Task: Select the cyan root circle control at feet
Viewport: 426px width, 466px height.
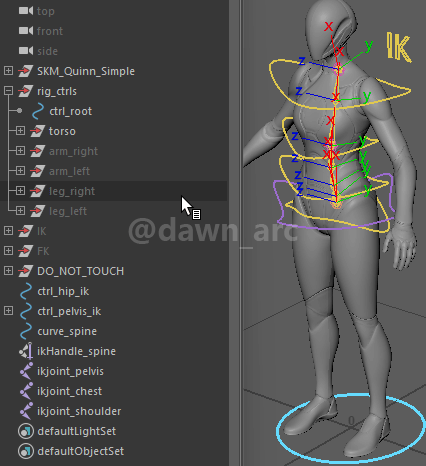Action: (x=352, y=429)
